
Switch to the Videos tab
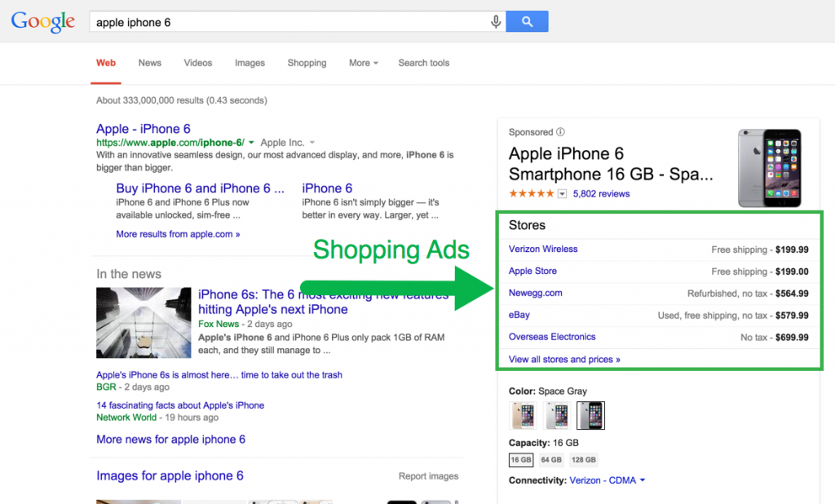coord(197,63)
